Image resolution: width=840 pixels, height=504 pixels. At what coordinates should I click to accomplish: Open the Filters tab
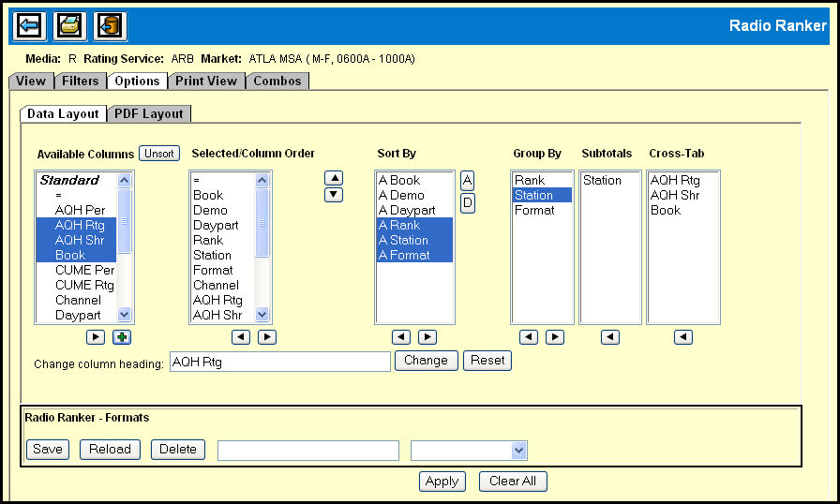(81, 81)
